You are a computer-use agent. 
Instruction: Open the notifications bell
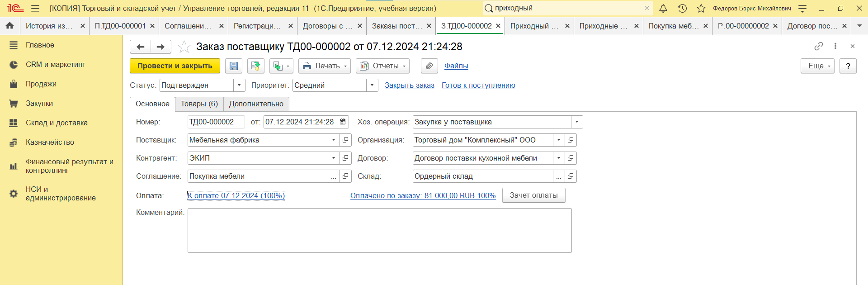(663, 8)
